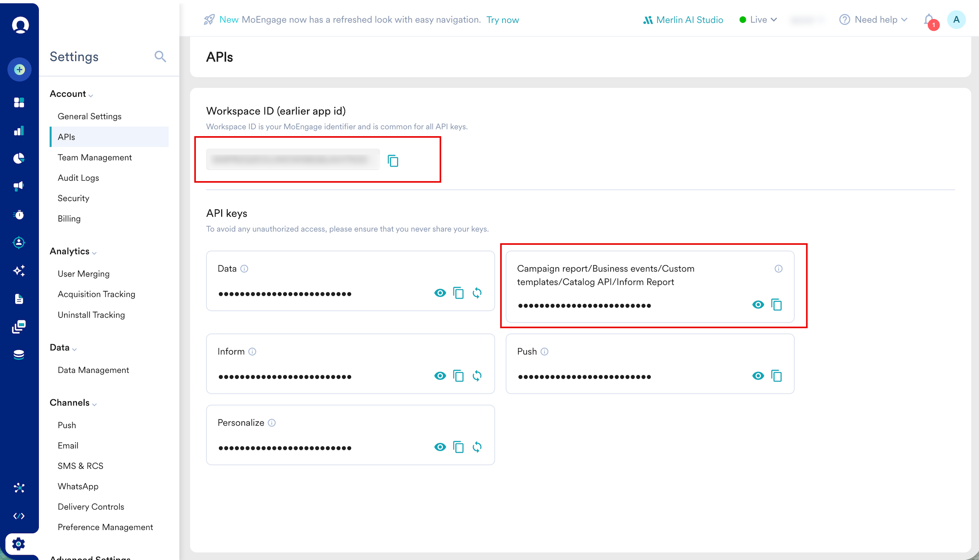Copy the Push API key
This screenshot has height=560, width=979.
pyautogui.click(x=777, y=376)
